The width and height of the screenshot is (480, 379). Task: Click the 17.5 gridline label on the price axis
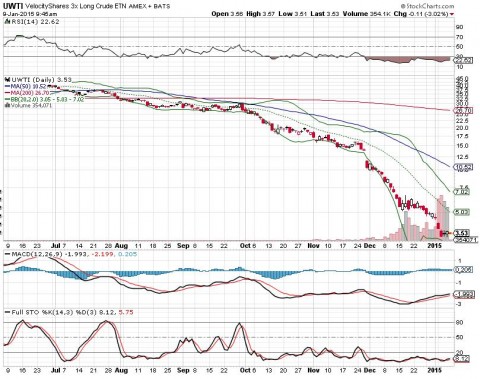pos(462,136)
